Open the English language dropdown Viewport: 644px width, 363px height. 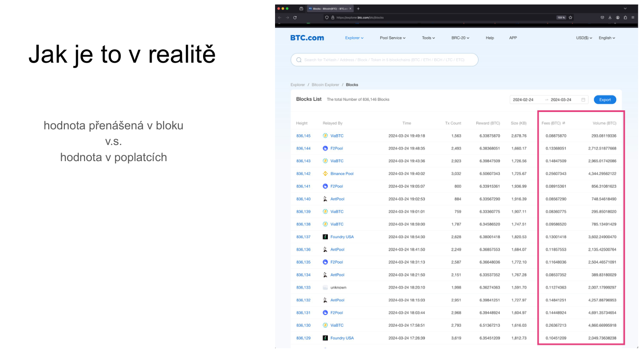(x=607, y=38)
